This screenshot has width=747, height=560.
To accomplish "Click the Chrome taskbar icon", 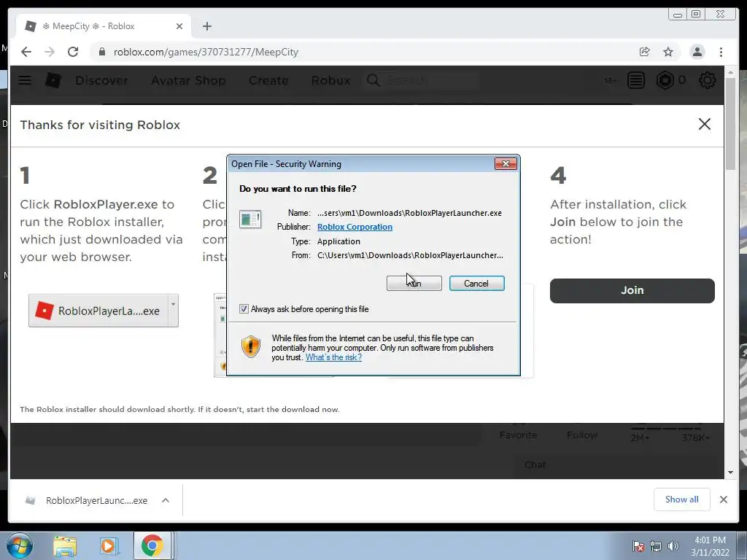I will point(152,545).
